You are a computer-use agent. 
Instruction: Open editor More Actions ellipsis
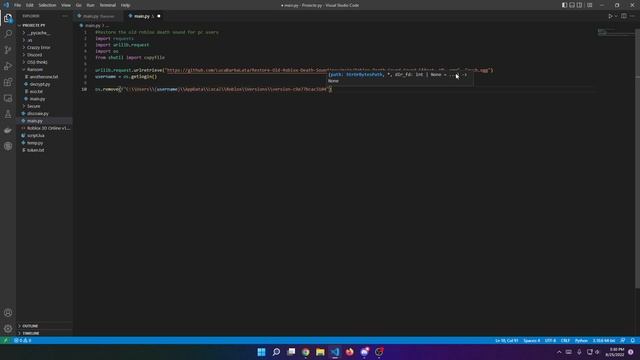pos(632,16)
